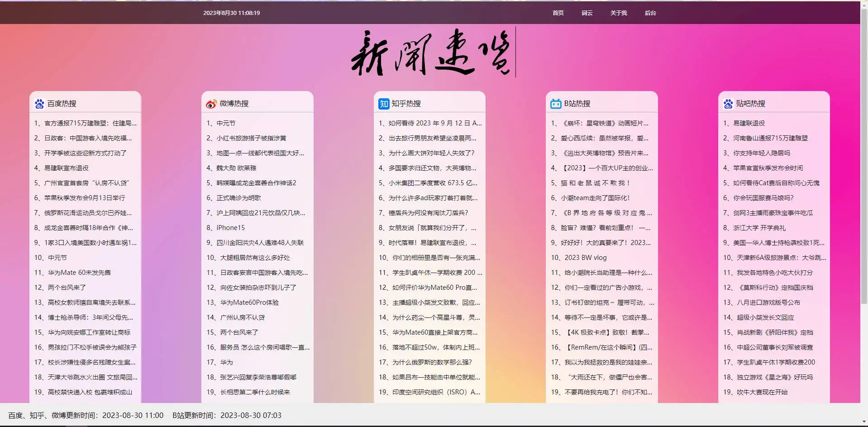This screenshot has width=868, height=427.
Task: Open Tieba item 你会玩国服赛马娘吗
Action: [x=758, y=198]
